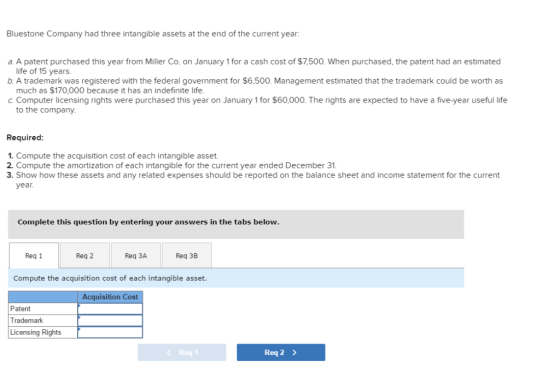Viewport: 560px width, 384px height.
Task: Click the blank header cell above Patent
Action: [43, 297]
